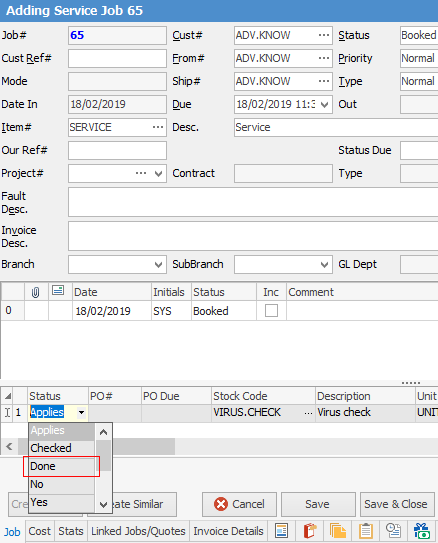Image resolution: width=438 pixels, height=543 pixels.
Task: Expand the SubBranch dropdown
Action: [324, 265]
